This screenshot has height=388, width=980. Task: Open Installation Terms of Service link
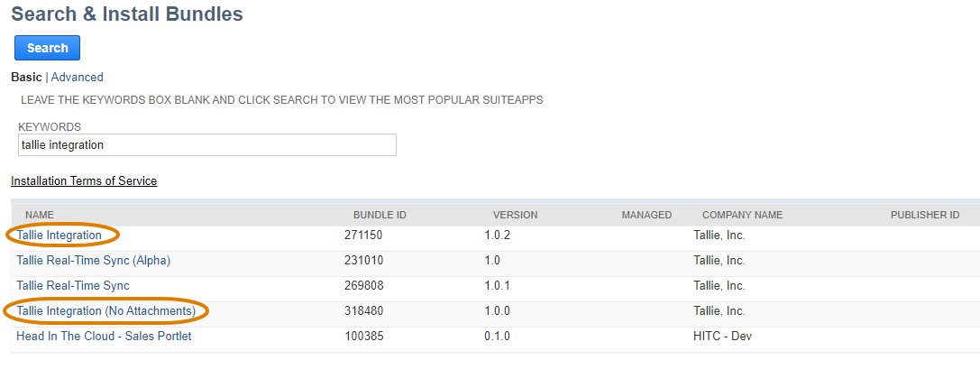coord(84,180)
